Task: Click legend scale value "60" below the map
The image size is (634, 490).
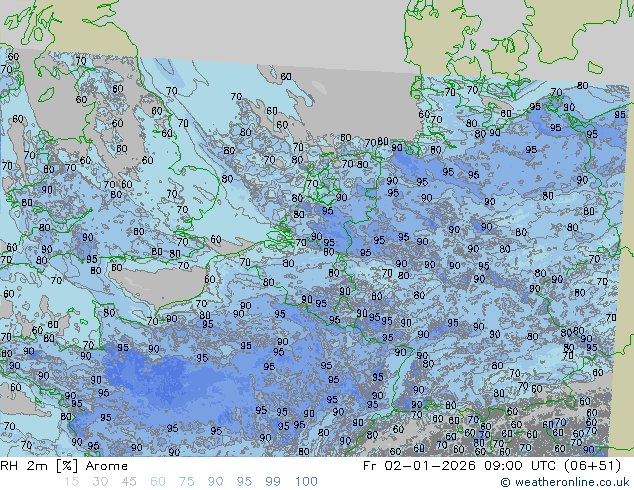Action: 158,482
